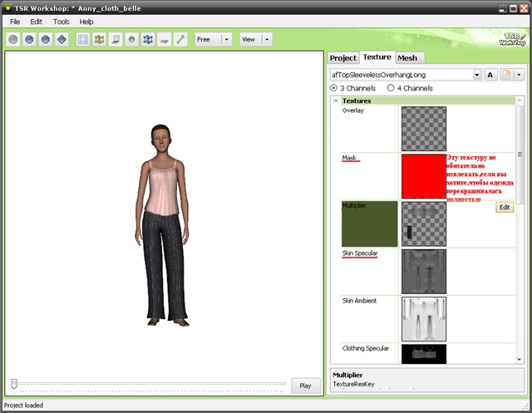Image resolution: width=532 pixels, height=413 pixels.
Task: Click the second blue sphere shading icon
Action: (x=29, y=39)
